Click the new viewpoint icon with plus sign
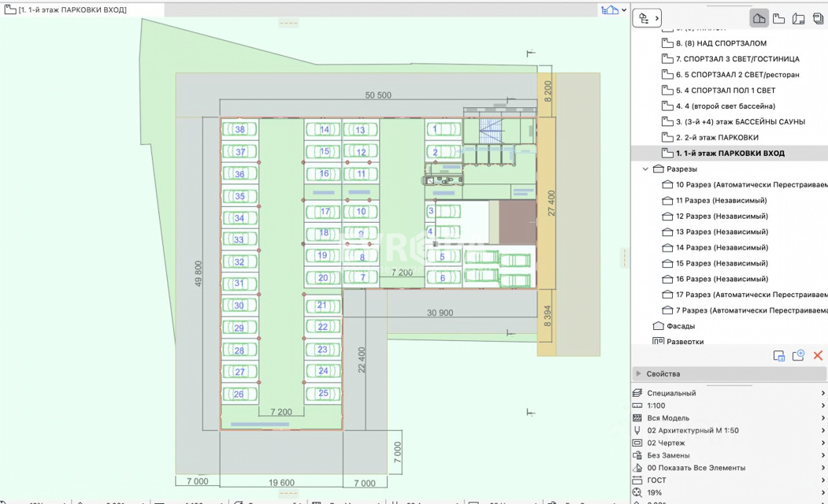Screen dimensions: 828x504 point(798,356)
